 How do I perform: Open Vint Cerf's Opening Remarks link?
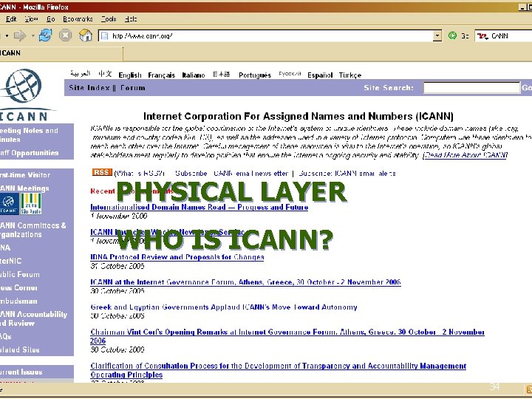287,332
